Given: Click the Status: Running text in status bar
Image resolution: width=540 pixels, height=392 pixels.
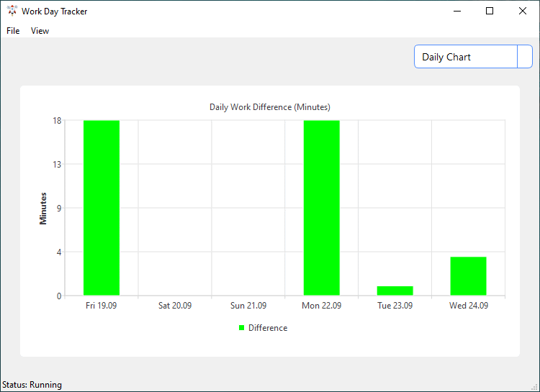Looking at the screenshot, I should click(x=32, y=385).
